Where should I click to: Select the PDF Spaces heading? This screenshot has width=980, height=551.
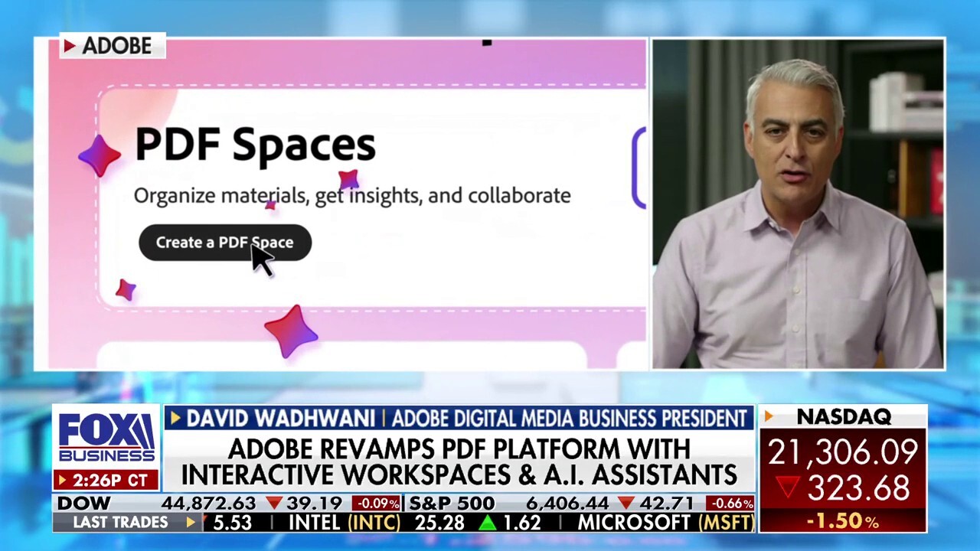255,144
